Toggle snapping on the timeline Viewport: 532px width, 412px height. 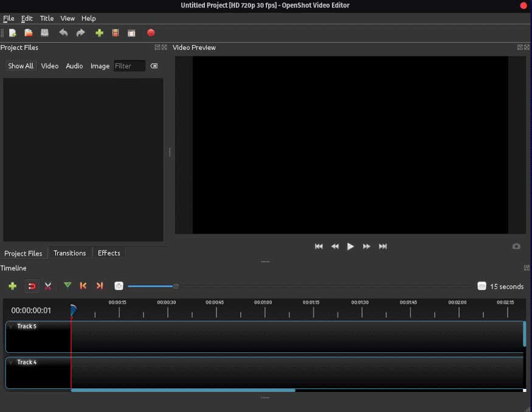[x=32, y=286]
